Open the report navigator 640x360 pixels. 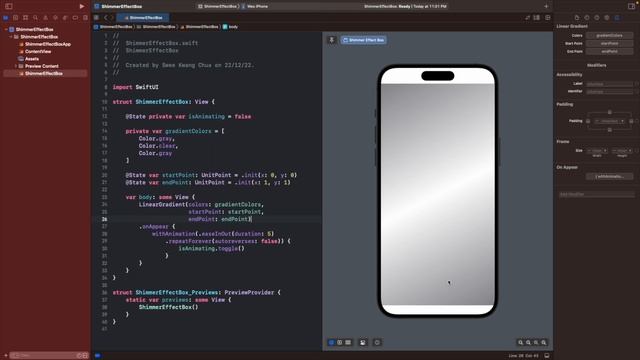click(85, 18)
